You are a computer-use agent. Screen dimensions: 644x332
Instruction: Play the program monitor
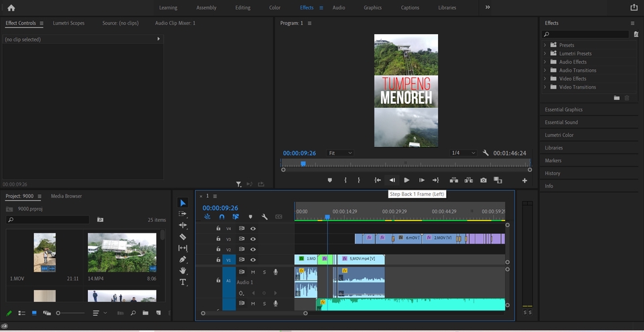pos(407,180)
